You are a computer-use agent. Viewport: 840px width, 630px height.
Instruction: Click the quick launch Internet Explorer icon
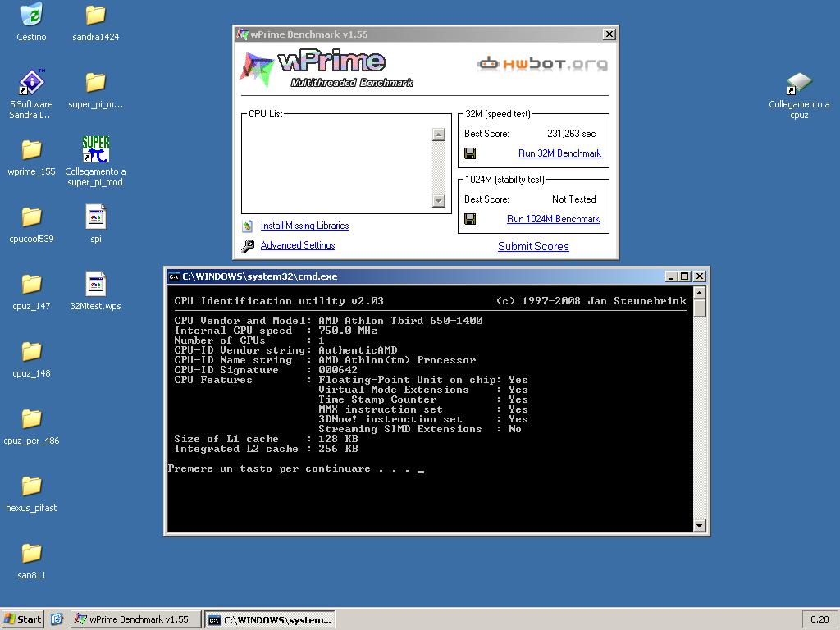(x=57, y=619)
